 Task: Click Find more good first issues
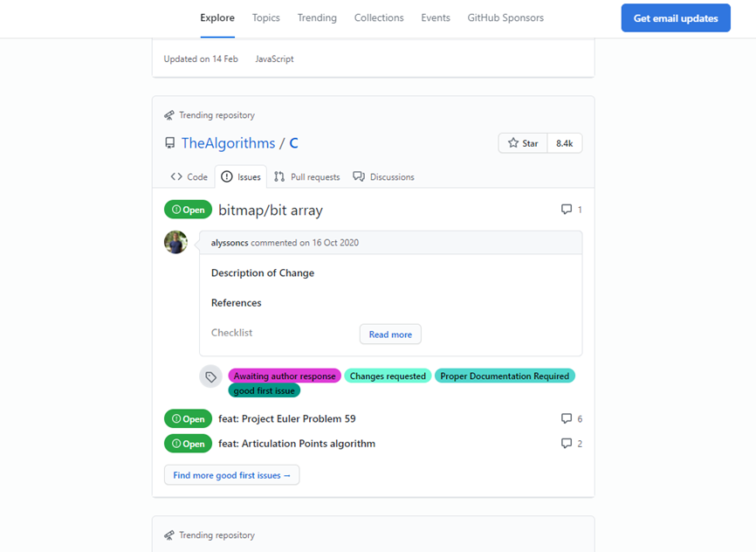pos(231,475)
